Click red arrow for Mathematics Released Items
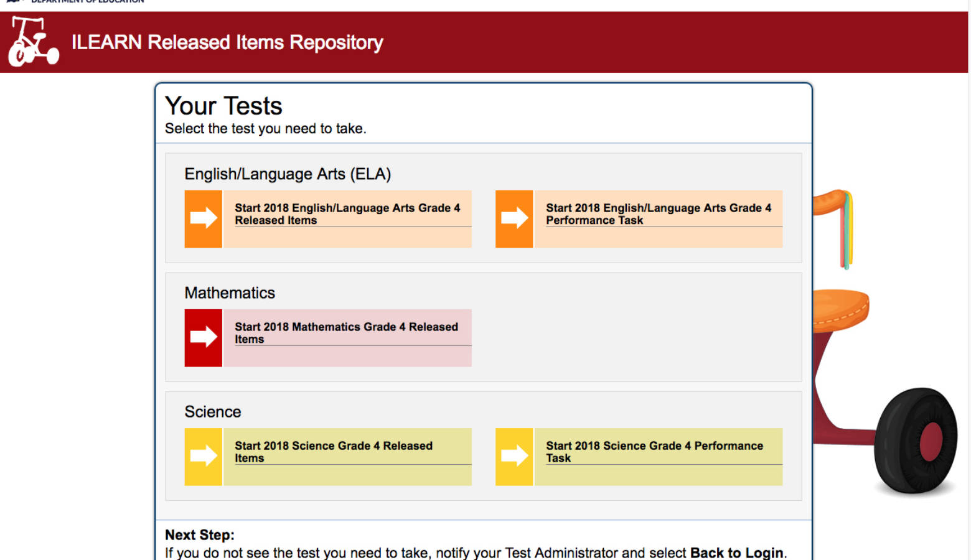Image resolution: width=971 pixels, height=560 pixels. [x=204, y=338]
